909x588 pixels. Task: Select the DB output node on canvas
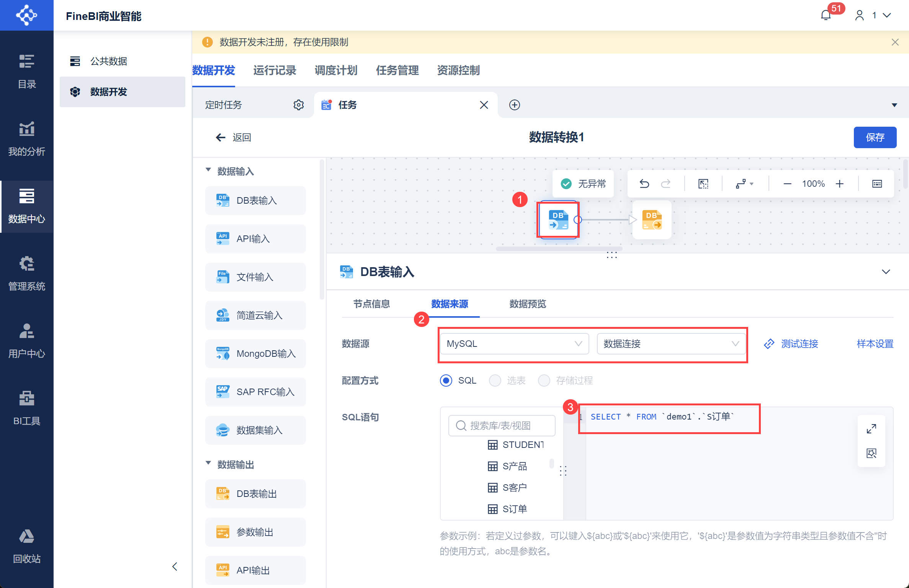click(652, 220)
